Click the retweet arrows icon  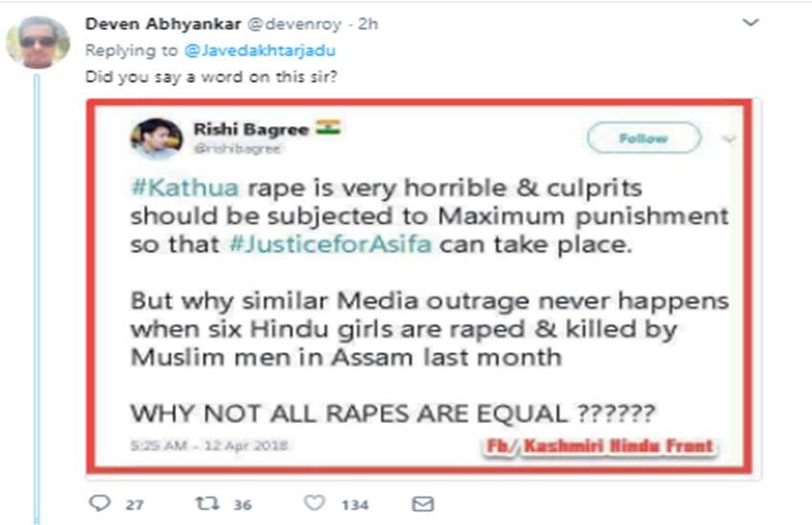[207, 503]
